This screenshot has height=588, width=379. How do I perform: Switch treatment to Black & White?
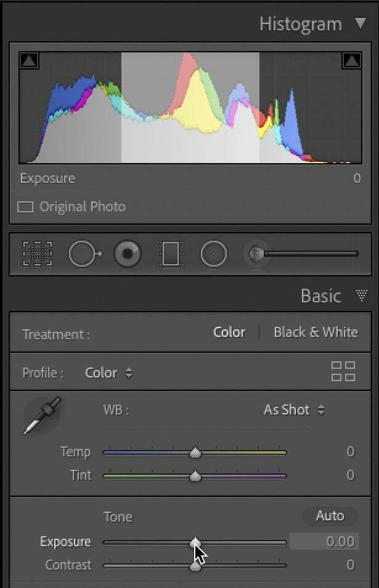(x=316, y=332)
